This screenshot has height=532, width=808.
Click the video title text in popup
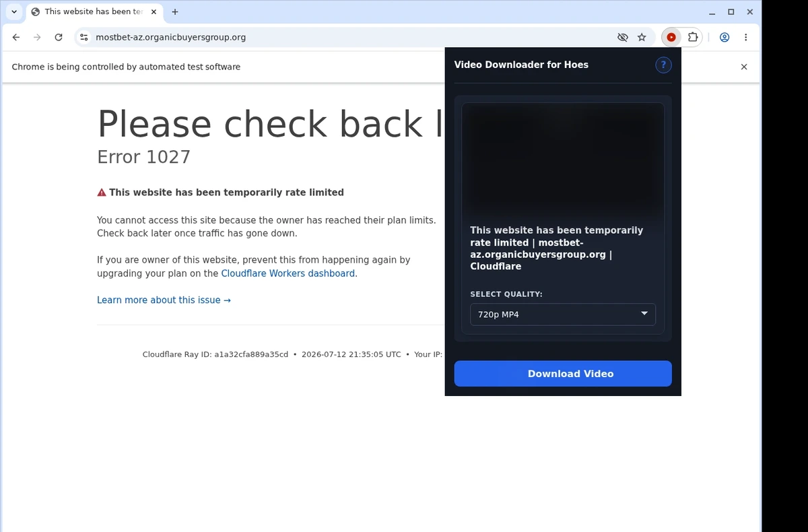point(557,248)
